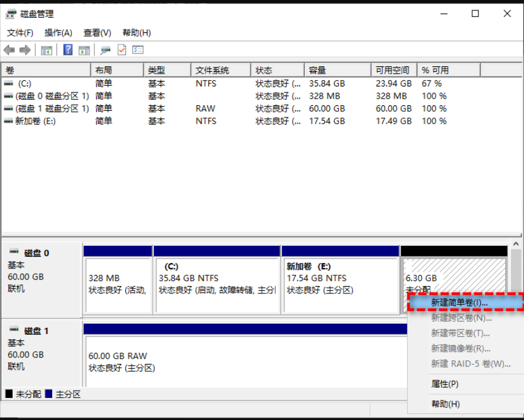The height and width of the screenshot is (420, 524).
Task: Click the Back navigation arrow
Action: point(10,50)
